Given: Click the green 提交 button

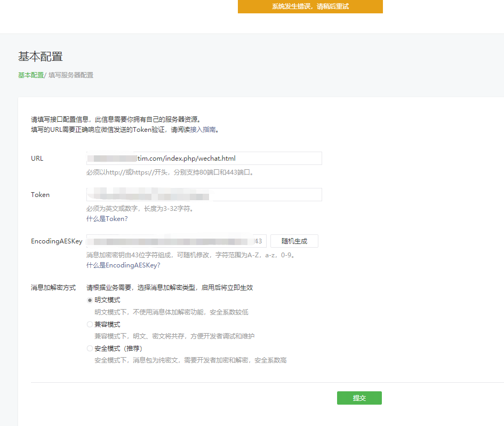Looking at the screenshot, I should [359, 398].
